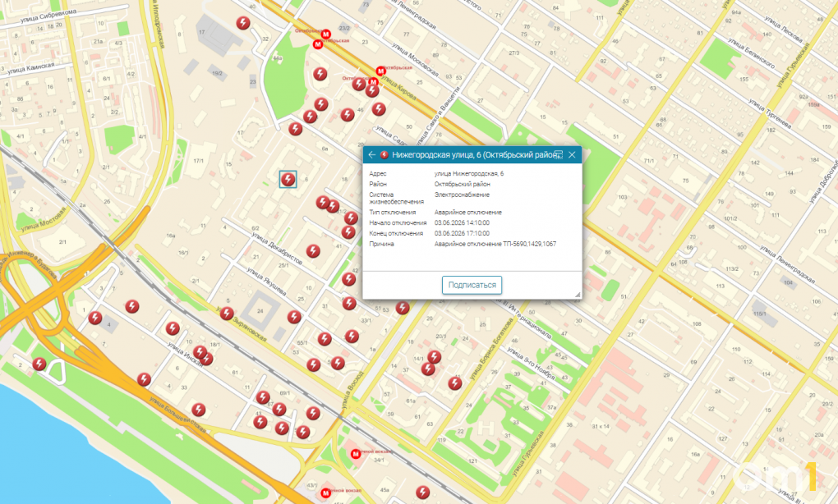Screen dimensions: 838x504
Task: Click Речной вокзал metro icon near 43/1
Action: [x=325, y=493]
